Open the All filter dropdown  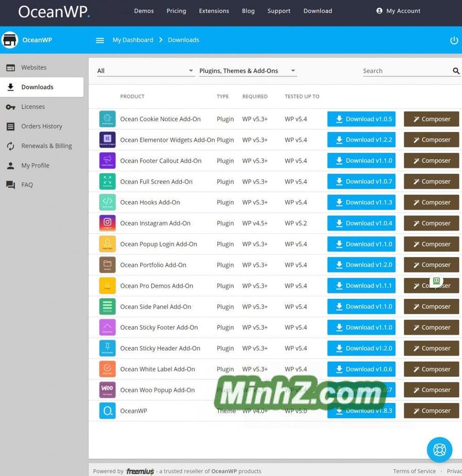click(x=145, y=71)
